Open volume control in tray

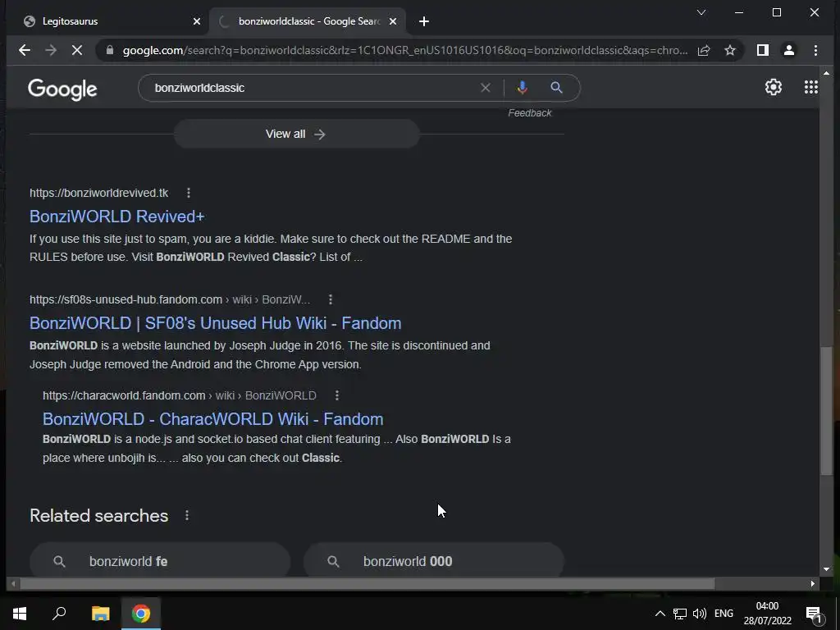click(700, 614)
